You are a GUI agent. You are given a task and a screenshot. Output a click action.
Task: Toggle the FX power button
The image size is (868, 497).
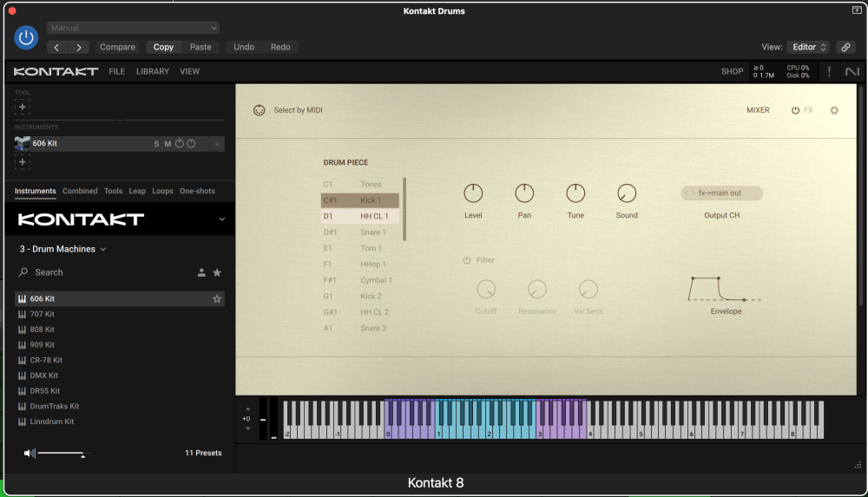[x=795, y=110]
